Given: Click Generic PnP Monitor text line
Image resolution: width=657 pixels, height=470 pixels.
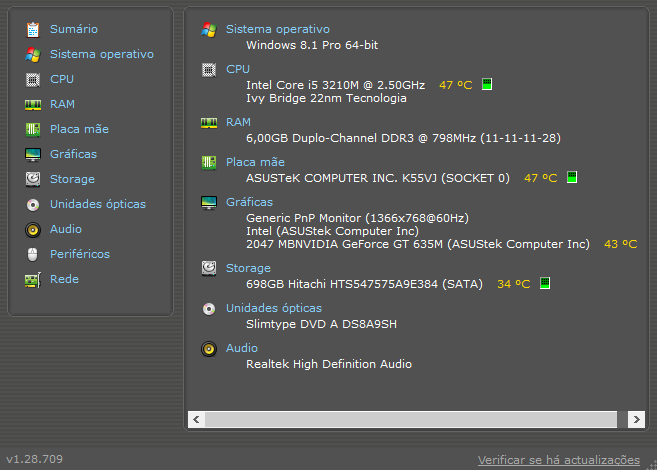Looking at the screenshot, I should pos(357,218).
